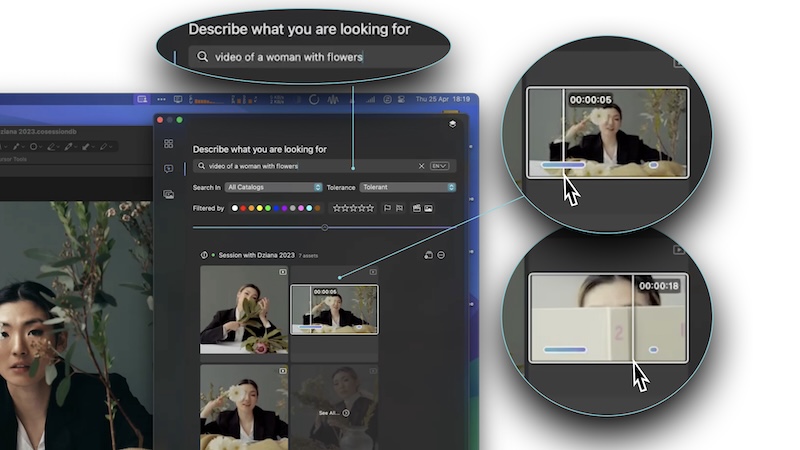This screenshot has width=800, height=450.
Task: Filter by pink color tag
Action: coord(301,208)
